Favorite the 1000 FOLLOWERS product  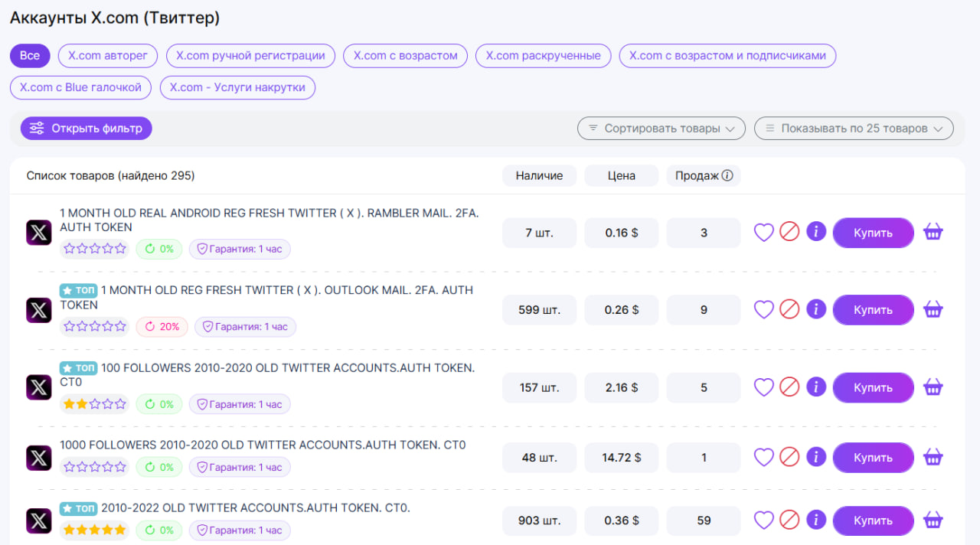point(764,457)
